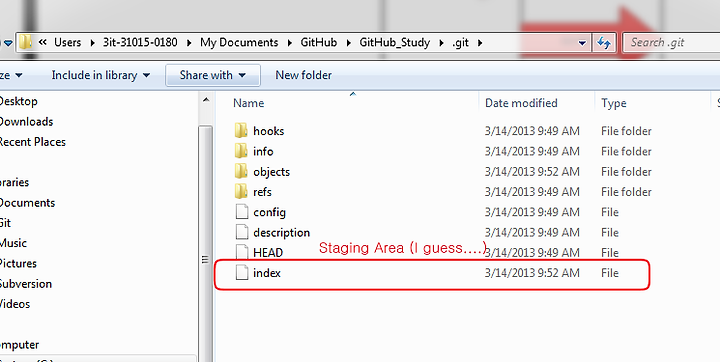Select the index file name
This screenshot has width=720, height=362.
pos(267,272)
